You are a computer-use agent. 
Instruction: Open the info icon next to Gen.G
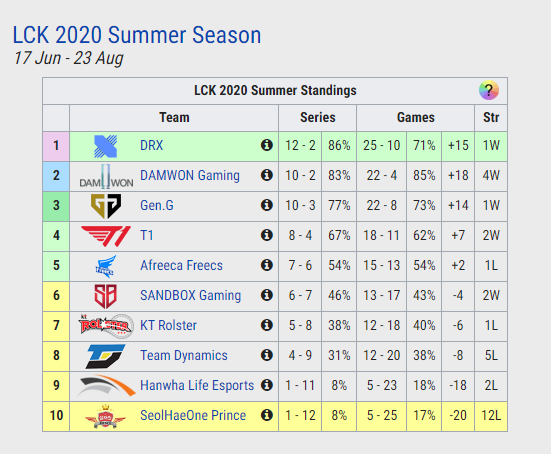pyautogui.click(x=267, y=205)
